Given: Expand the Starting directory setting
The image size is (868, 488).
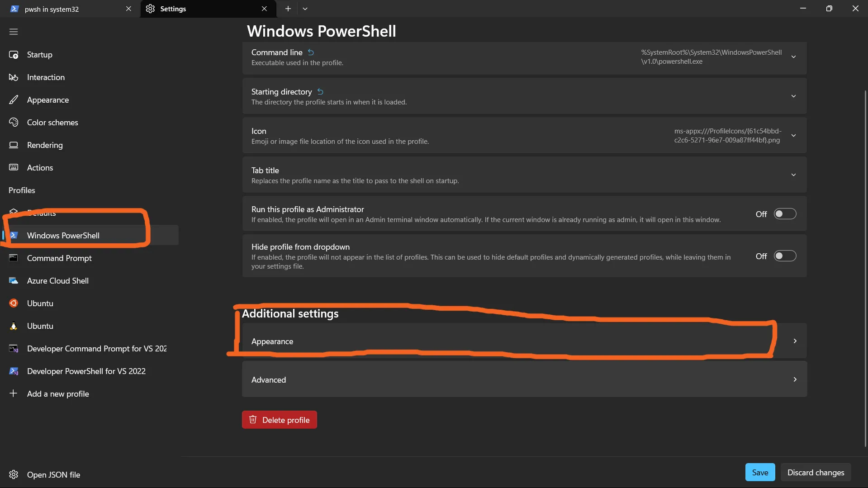Looking at the screenshot, I should click(793, 96).
